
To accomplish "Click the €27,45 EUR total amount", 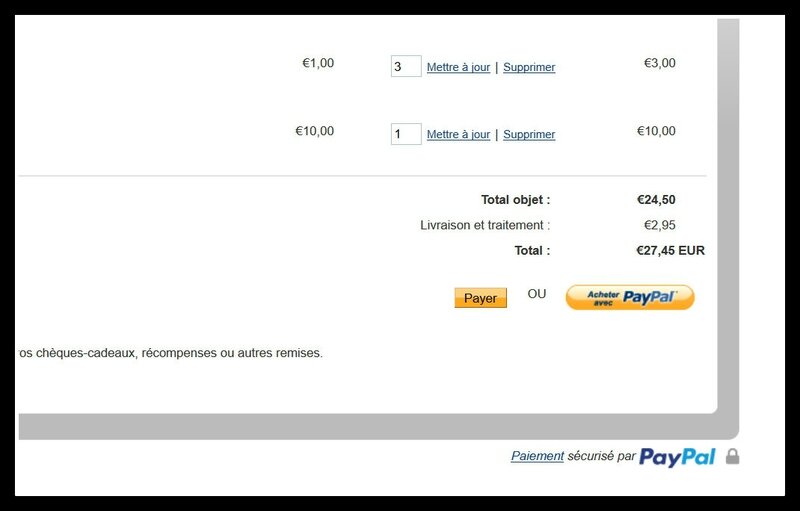I will tap(670, 250).
